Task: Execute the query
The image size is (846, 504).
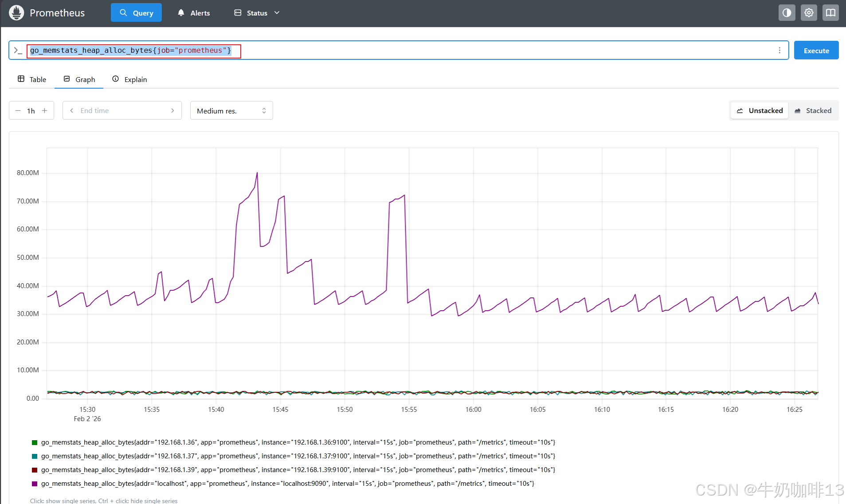Action: 816,51
